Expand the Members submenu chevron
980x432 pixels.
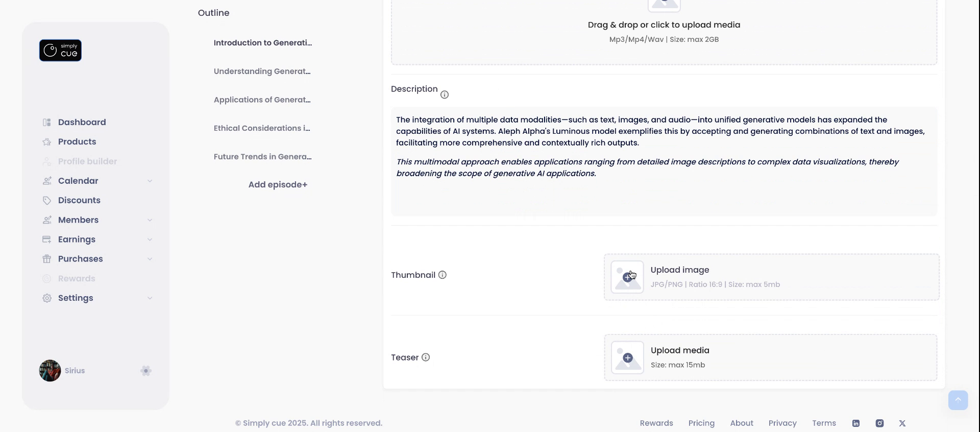(150, 220)
